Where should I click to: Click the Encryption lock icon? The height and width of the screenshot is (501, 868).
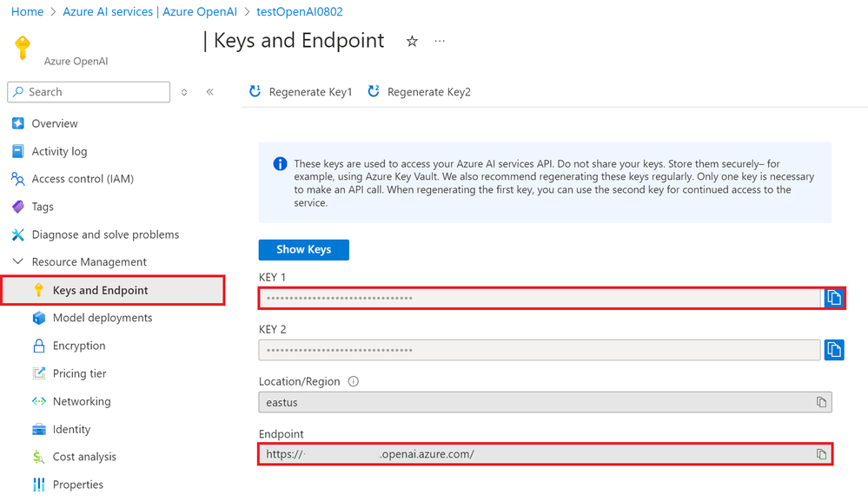39,346
